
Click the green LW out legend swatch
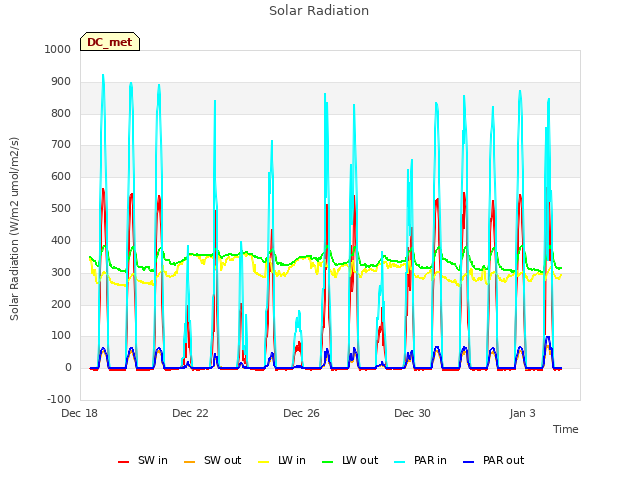click(327, 462)
